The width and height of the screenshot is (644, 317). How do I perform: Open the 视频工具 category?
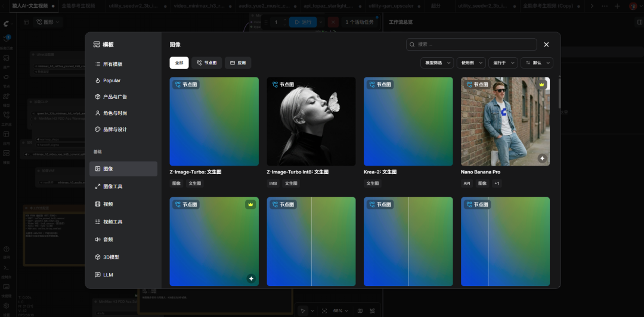click(x=123, y=222)
